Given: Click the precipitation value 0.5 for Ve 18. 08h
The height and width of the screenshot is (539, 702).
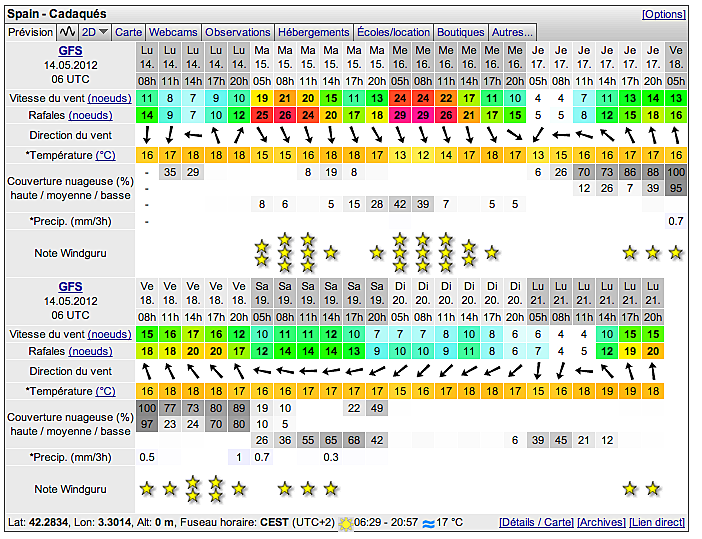Looking at the screenshot, I should click(147, 457).
